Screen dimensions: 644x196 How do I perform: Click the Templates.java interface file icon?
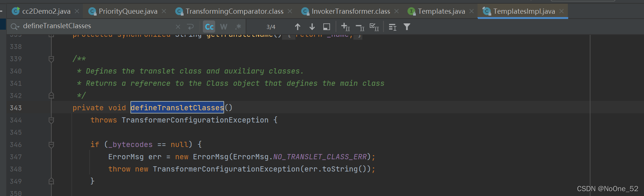[411, 11]
